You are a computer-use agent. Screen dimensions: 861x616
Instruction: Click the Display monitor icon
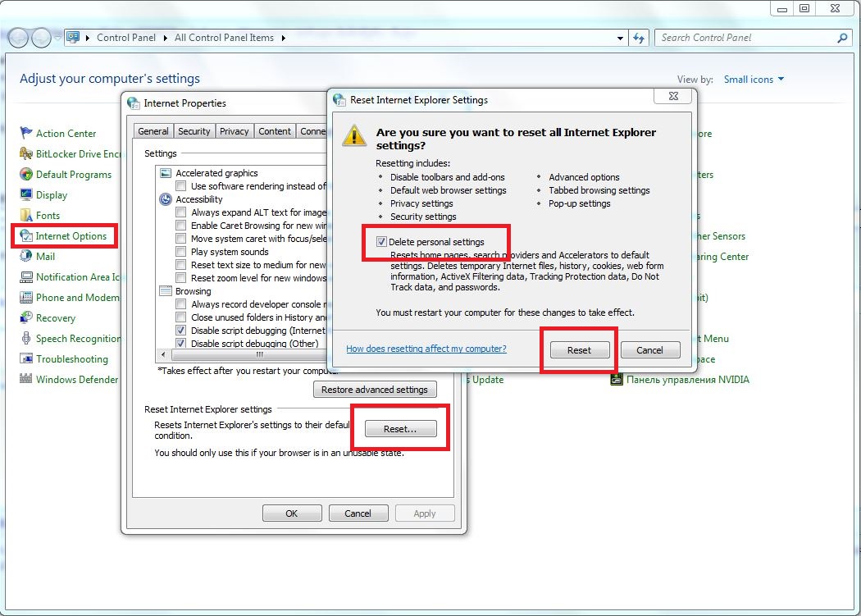pyautogui.click(x=25, y=194)
